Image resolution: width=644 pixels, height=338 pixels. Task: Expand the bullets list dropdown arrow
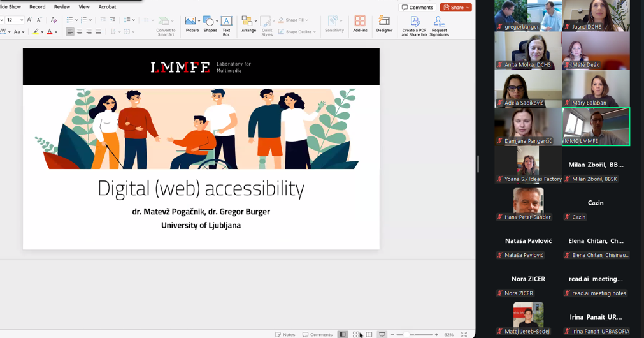tap(76, 20)
